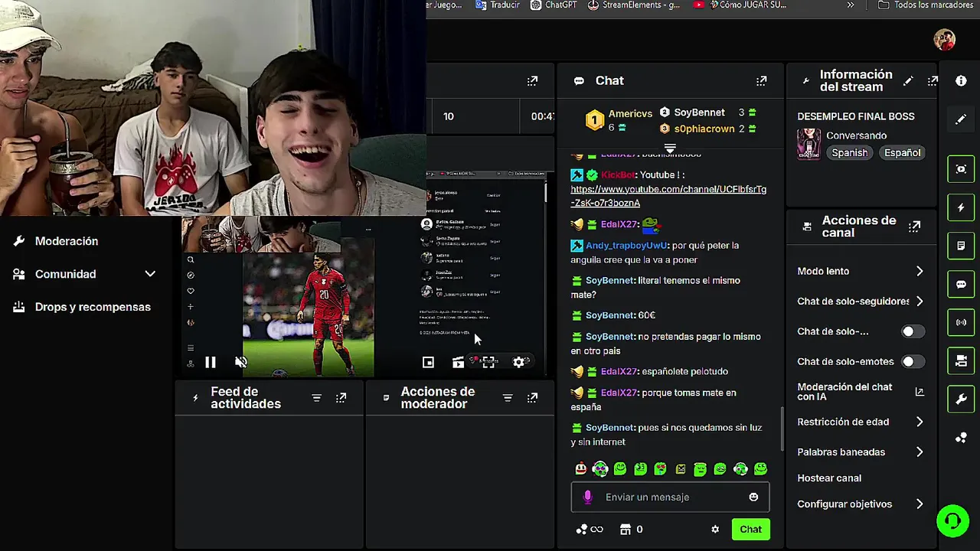Expand the collapsed leaderboard arrow in chat
This screenshot has width=980, height=551.
670,147
